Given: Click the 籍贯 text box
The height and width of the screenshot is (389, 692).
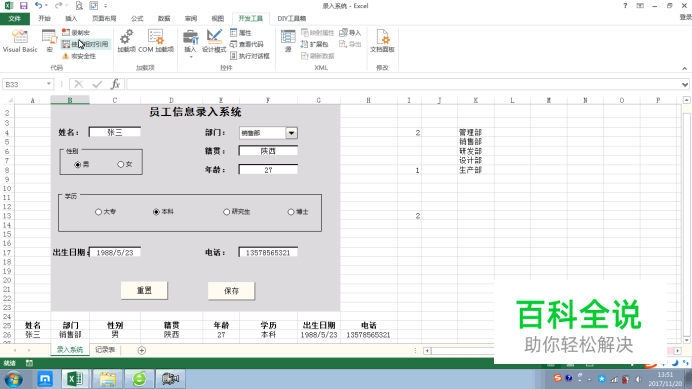Looking at the screenshot, I should 268,151.
